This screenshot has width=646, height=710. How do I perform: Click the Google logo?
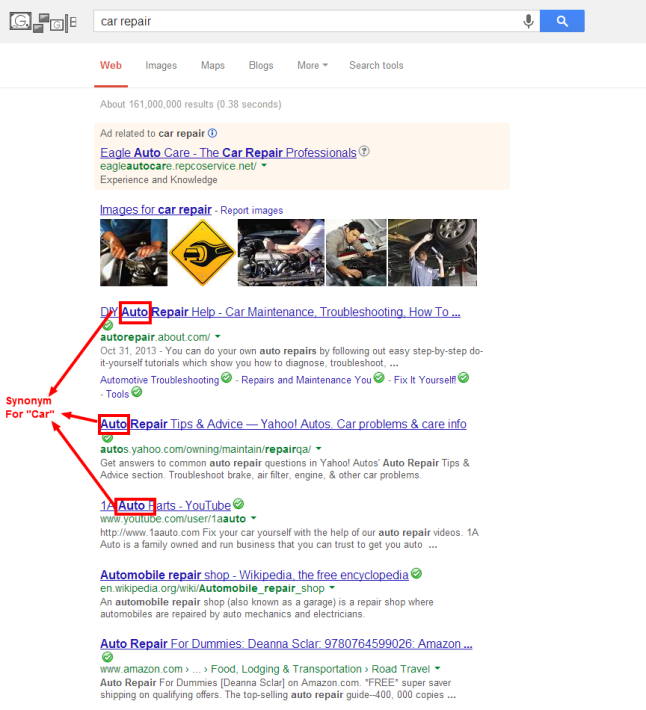pos(43,22)
